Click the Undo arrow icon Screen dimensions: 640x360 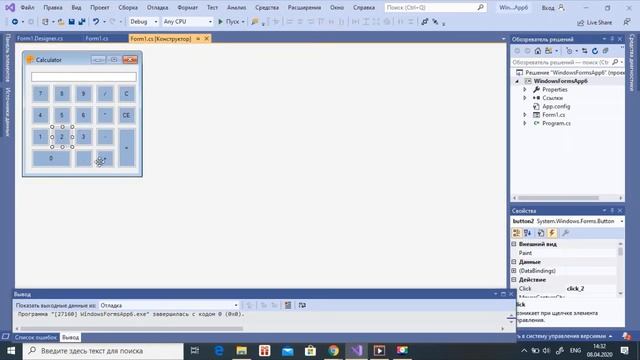96,22
